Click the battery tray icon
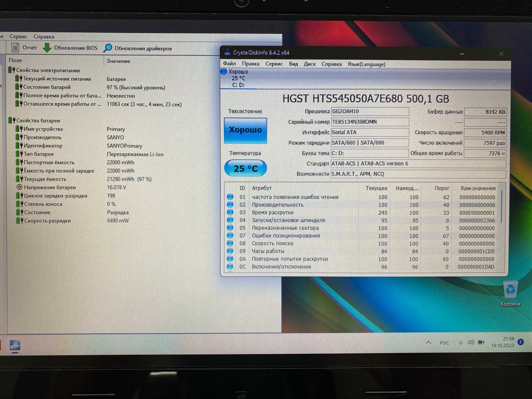Screen dimensions: 532x399 [481, 342]
